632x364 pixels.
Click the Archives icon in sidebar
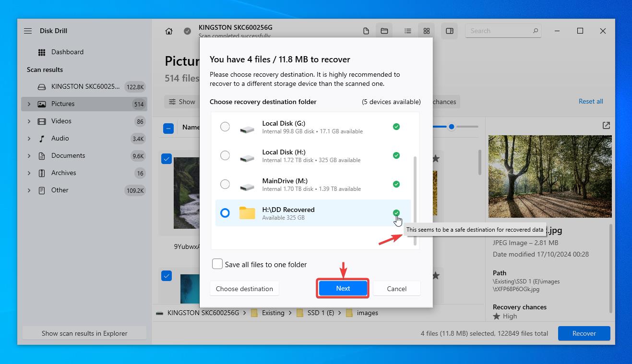point(42,173)
